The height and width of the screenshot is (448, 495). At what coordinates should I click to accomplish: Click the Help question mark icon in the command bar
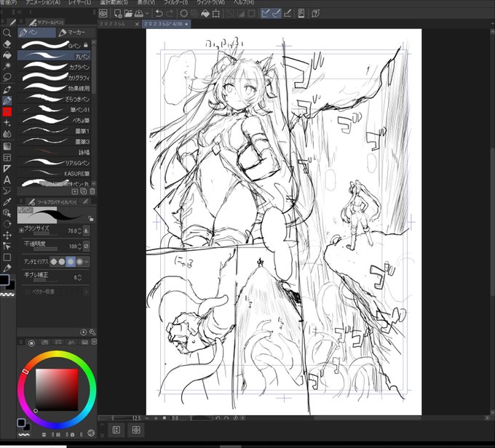[315, 13]
